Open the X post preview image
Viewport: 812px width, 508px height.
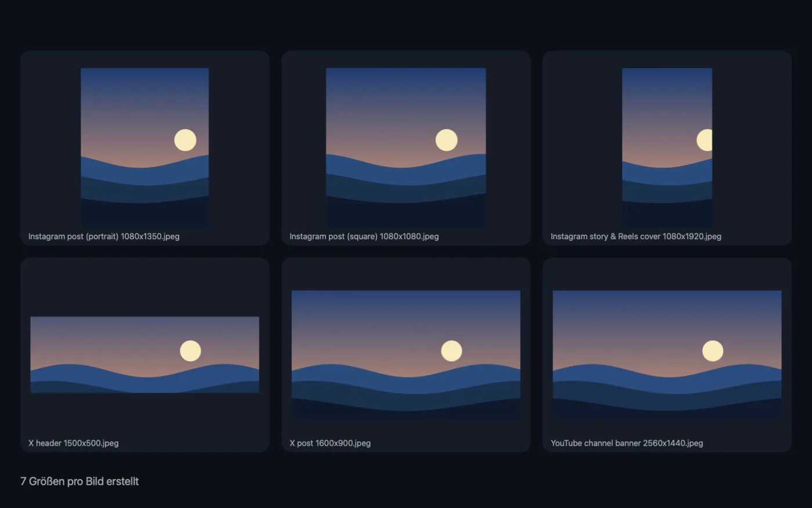[406, 355]
